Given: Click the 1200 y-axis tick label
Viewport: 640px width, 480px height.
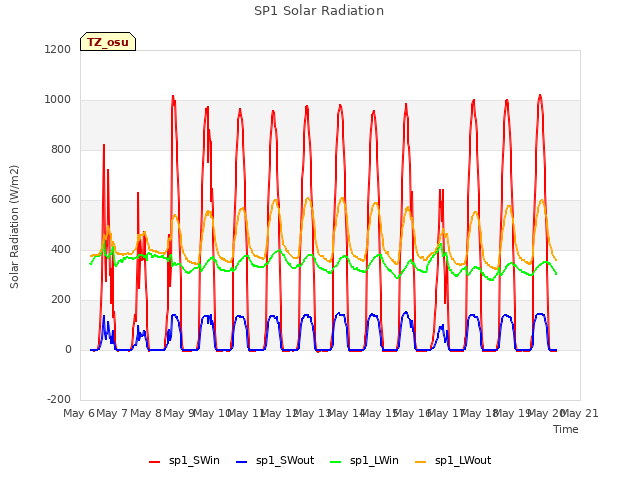Looking at the screenshot, I should pos(58,49).
